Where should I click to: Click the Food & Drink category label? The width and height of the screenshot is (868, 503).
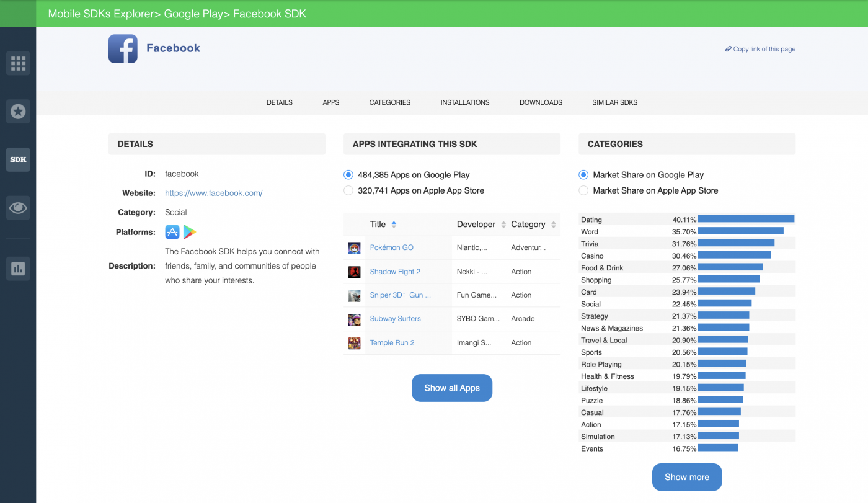pyautogui.click(x=602, y=268)
